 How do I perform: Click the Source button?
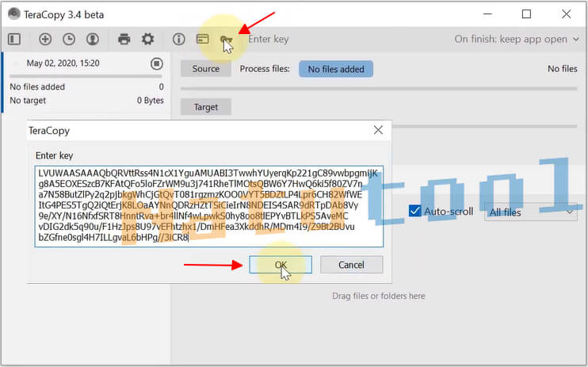206,69
